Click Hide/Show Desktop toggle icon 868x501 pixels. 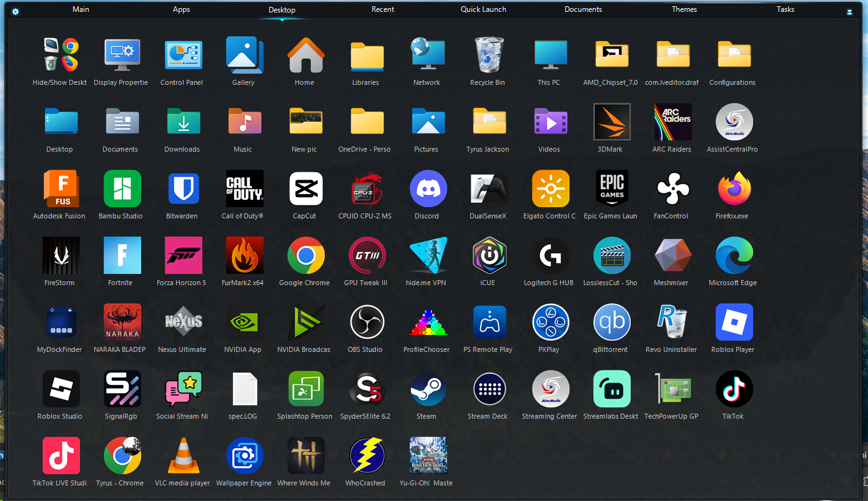[61, 56]
